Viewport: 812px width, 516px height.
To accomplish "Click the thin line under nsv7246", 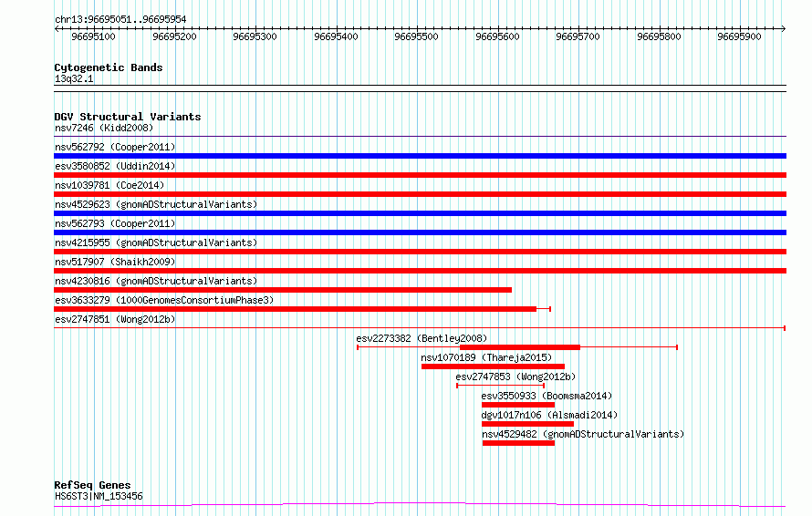I will (x=420, y=137).
